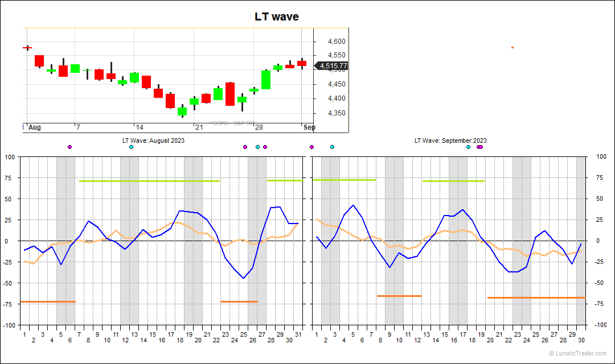
Task: Click the cyan dot above the August 27 column
Action: coord(257,146)
